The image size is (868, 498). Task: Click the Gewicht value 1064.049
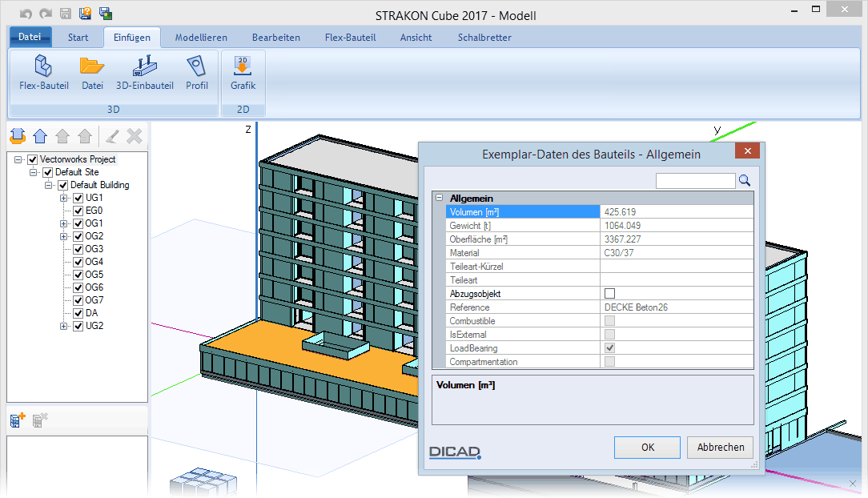pyautogui.click(x=622, y=226)
